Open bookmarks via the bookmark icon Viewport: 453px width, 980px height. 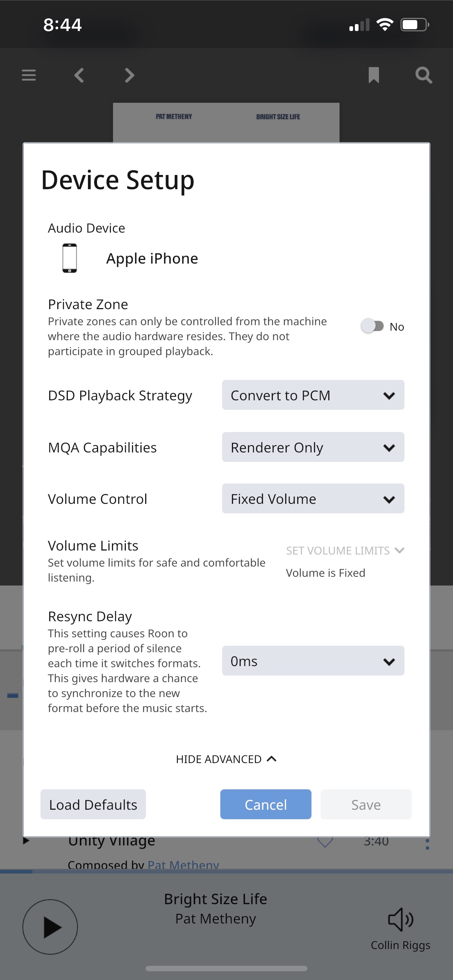[x=373, y=75]
